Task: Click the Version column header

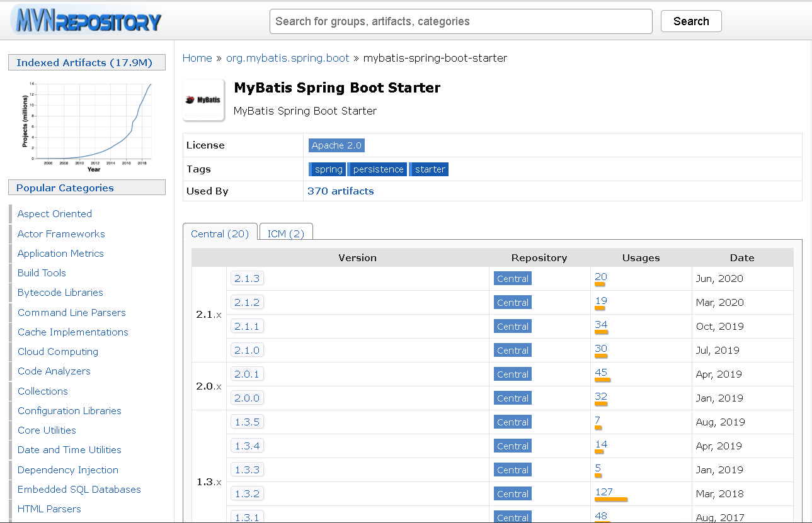Action: pos(357,257)
